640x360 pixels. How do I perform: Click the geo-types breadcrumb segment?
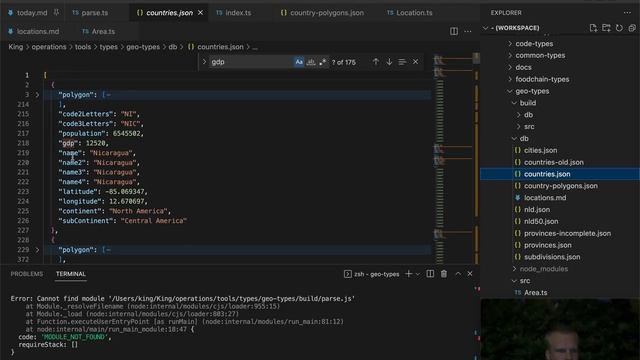point(143,47)
